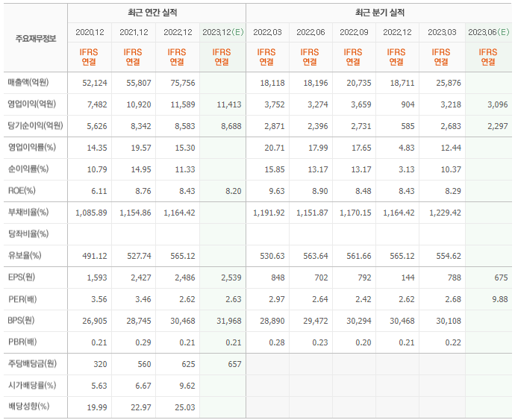Screen dimensions: 515x420
Task: Click the 순이익률(%) row label
Action: tap(28, 169)
